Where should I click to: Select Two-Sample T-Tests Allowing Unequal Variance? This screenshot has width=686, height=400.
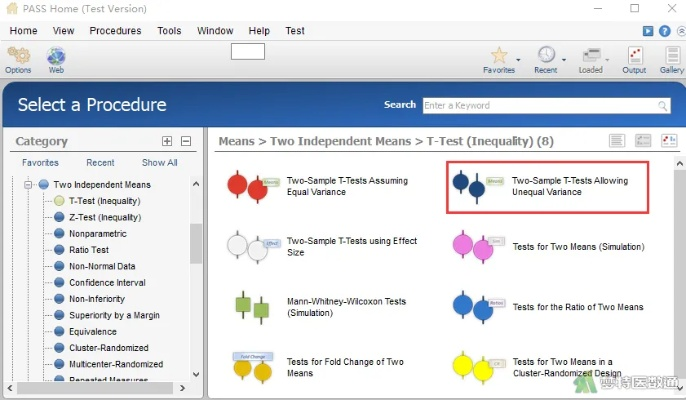pos(548,187)
